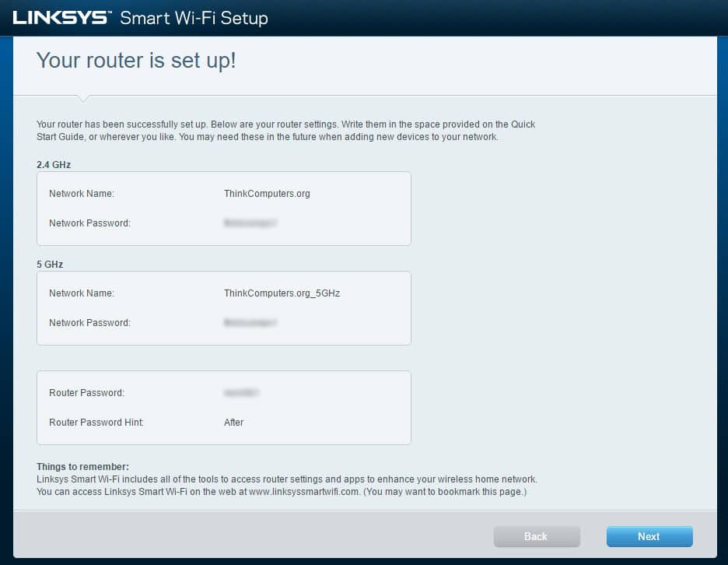Click the blurred 5 GHz network password
The width and height of the screenshot is (728, 565).
pyautogui.click(x=250, y=322)
